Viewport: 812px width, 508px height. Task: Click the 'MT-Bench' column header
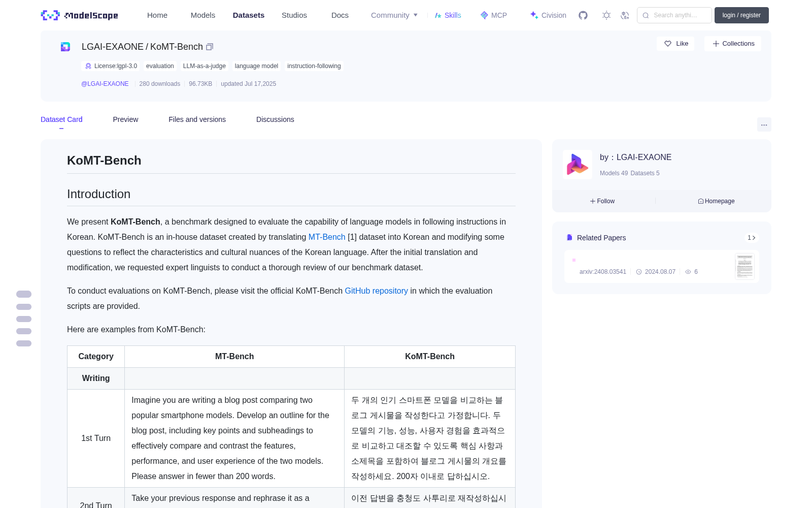click(x=234, y=357)
